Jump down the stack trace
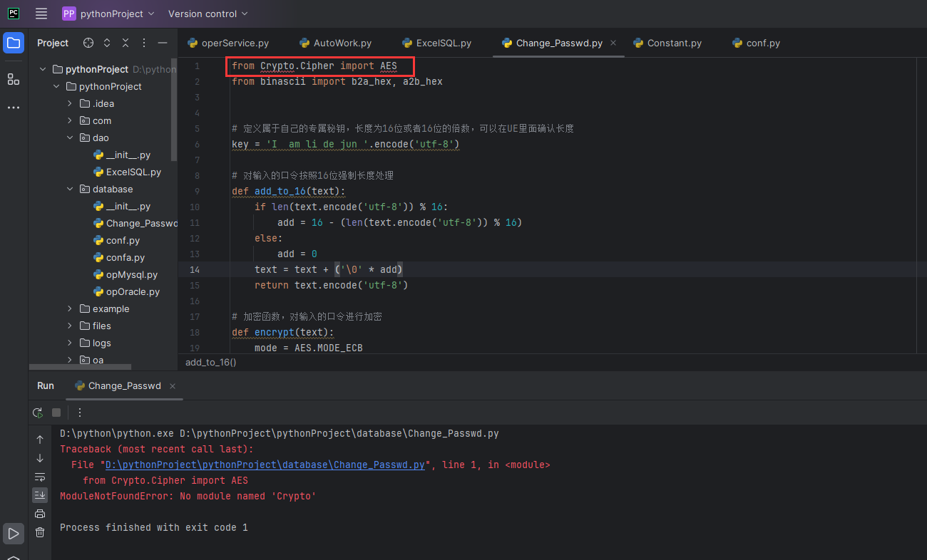927x560 pixels. click(40, 458)
